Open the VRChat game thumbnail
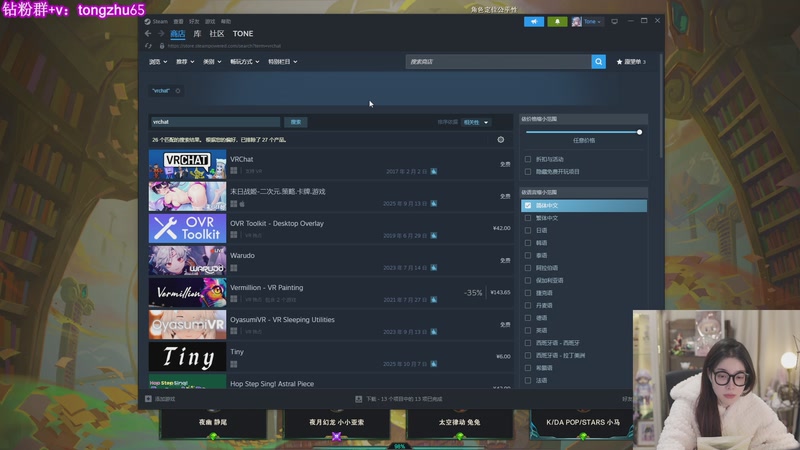 pyautogui.click(x=187, y=164)
